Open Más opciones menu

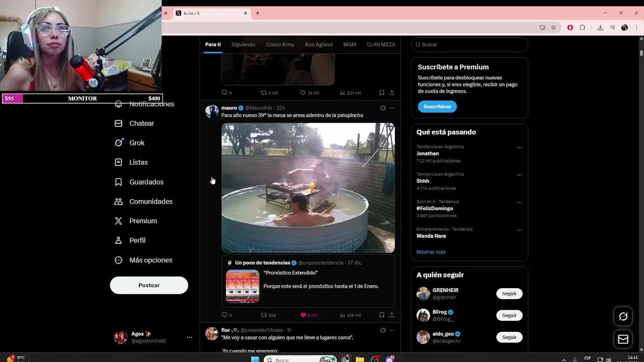point(143,260)
